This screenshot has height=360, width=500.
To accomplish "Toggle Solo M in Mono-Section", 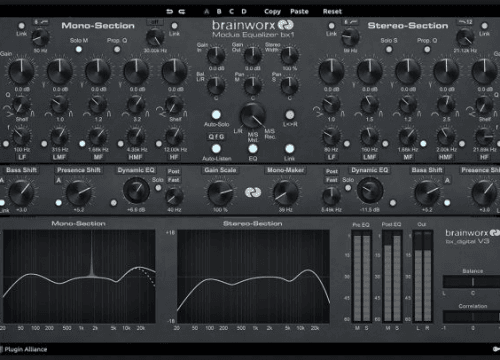I will click(x=79, y=49).
